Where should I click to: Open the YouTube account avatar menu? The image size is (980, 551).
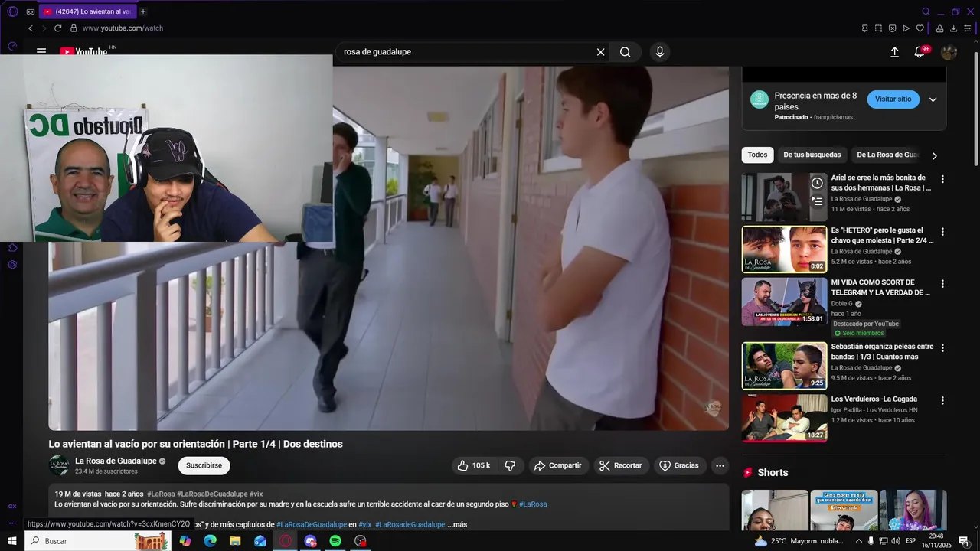click(x=949, y=52)
